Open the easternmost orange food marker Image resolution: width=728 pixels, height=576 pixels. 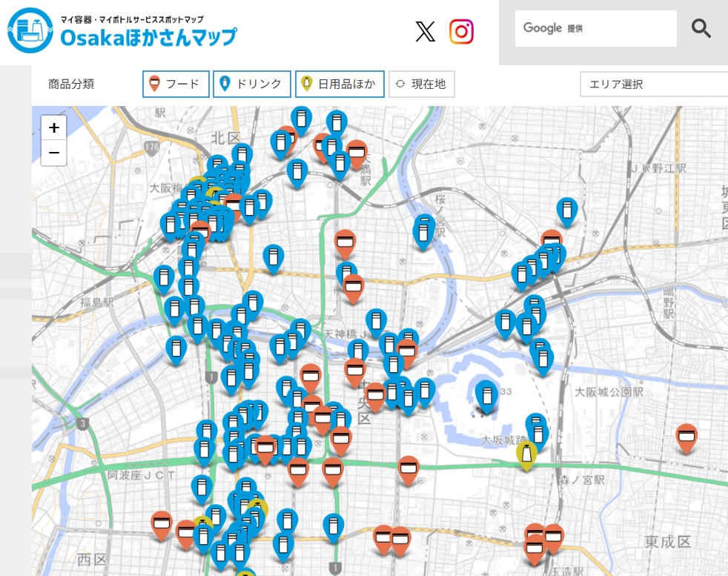[x=687, y=437]
